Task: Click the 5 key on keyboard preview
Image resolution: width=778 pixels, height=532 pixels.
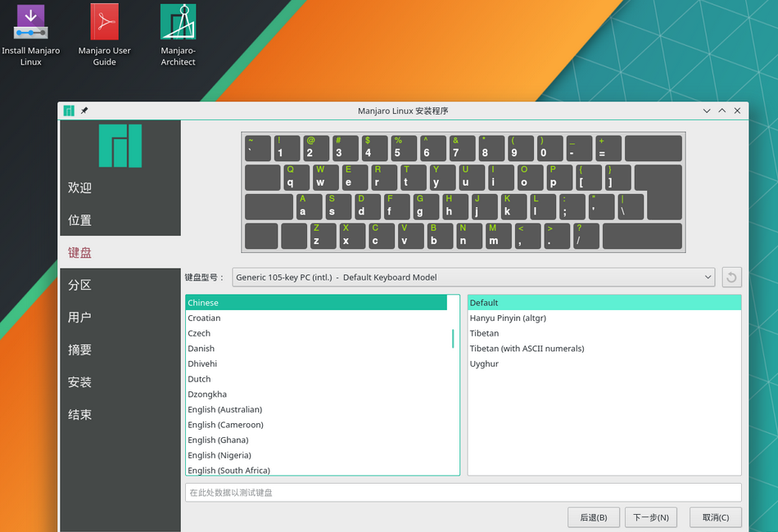Action: click(404, 148)
